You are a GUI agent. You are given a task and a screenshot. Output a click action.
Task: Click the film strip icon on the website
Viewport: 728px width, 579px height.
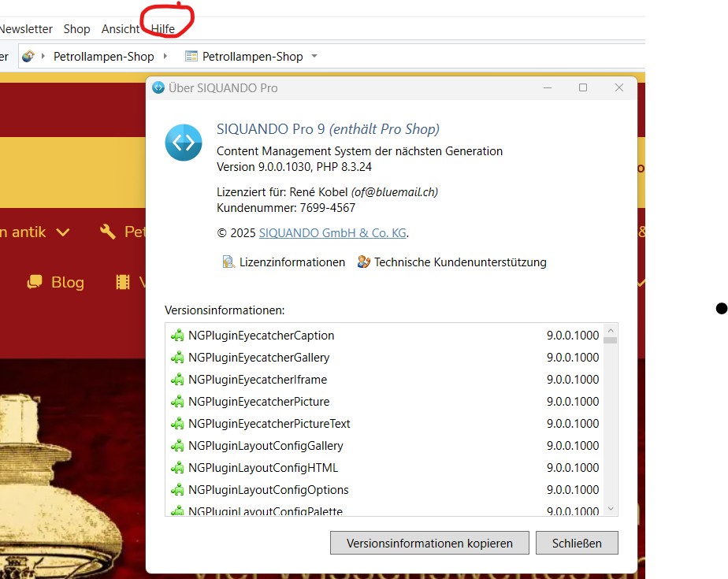point(123,282)
